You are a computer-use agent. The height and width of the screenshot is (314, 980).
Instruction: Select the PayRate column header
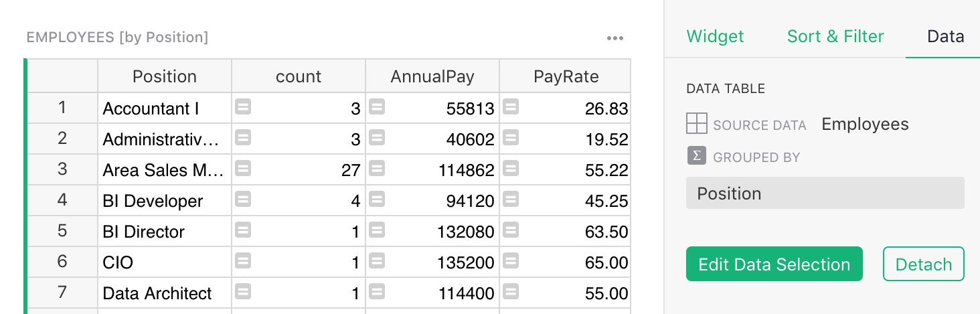pos(566,76)
